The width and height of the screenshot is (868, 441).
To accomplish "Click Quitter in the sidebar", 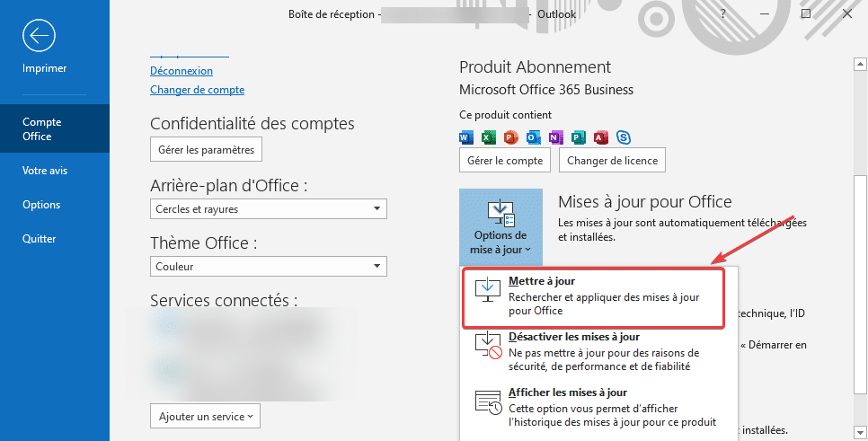I will coord(40,239).
